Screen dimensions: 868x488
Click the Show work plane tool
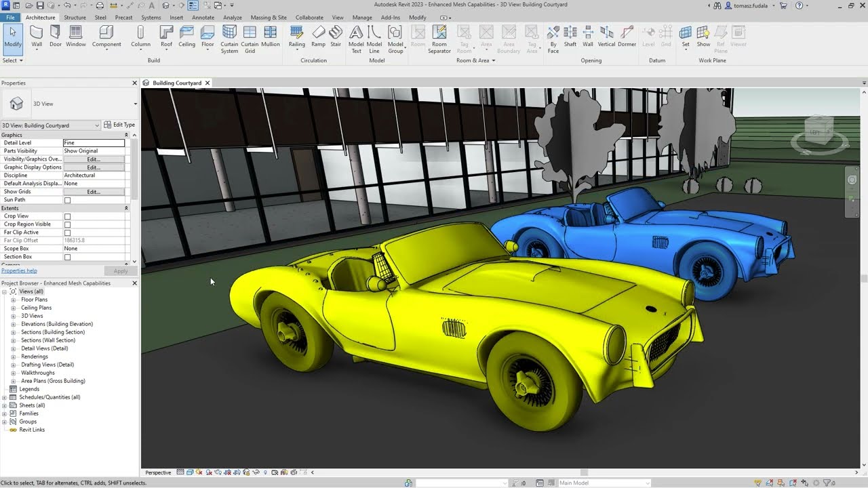pos(704,37)
